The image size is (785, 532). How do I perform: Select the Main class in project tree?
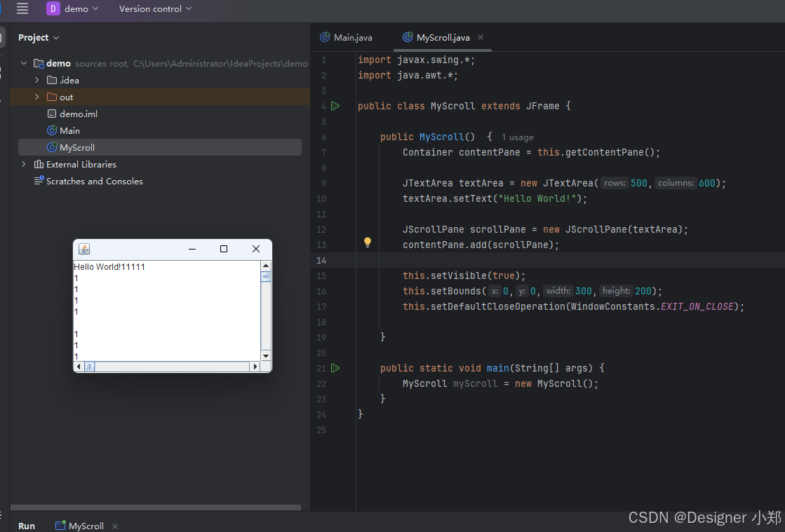pyautogui.click(x=69, y=130)
